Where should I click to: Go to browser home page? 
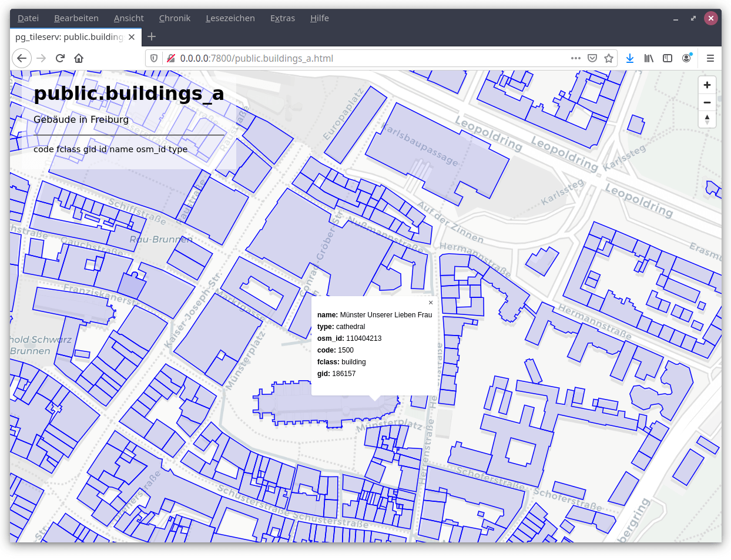pyautogui.click(x=79, y=58)
